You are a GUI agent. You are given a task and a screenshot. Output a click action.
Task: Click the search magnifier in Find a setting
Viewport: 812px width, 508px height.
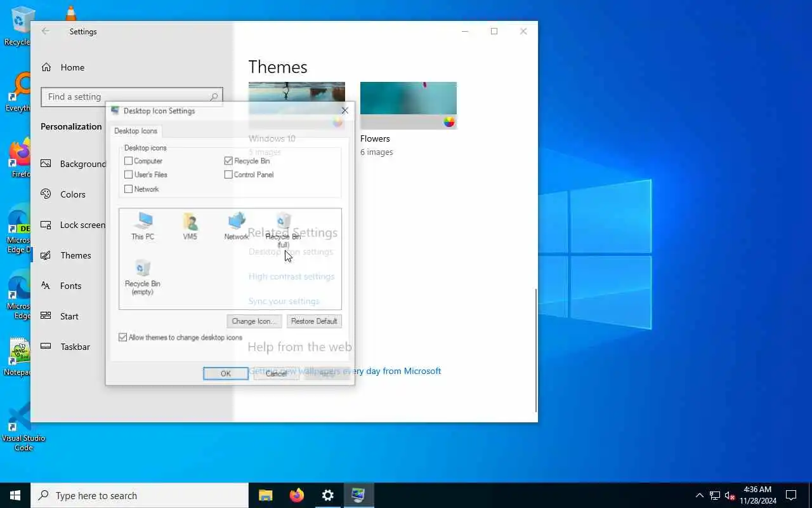(214, 97)
